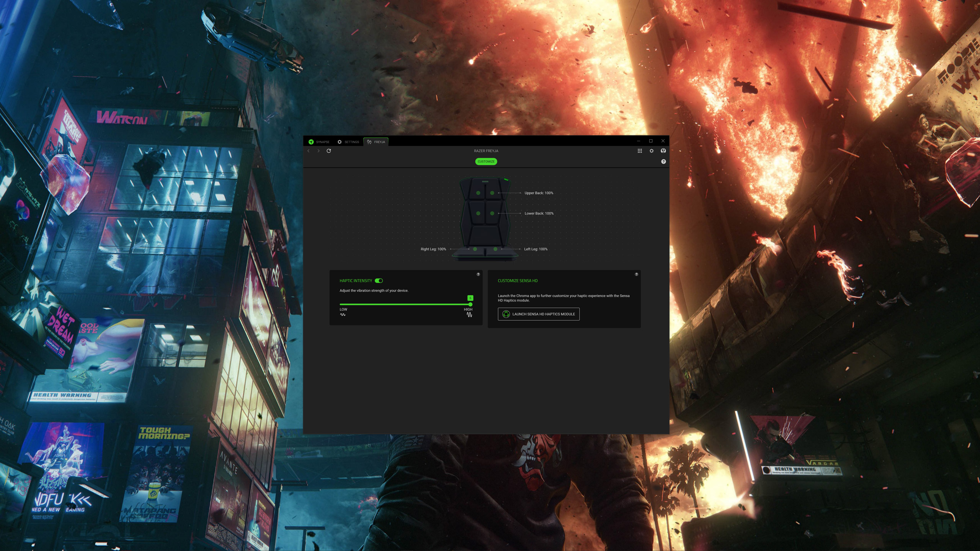The image size is (980, 551).
Task: Click the 'HAPTIC INTENSITY' heading
Action: pos(356,280)
